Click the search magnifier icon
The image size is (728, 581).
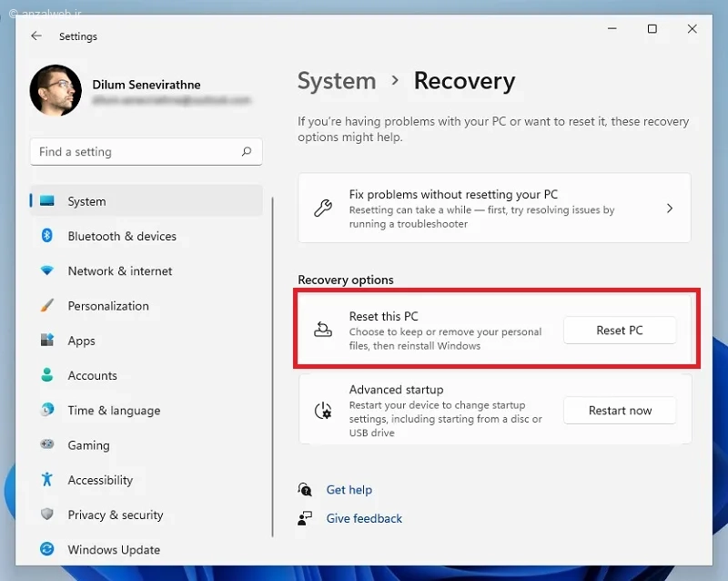click(247, 151)
